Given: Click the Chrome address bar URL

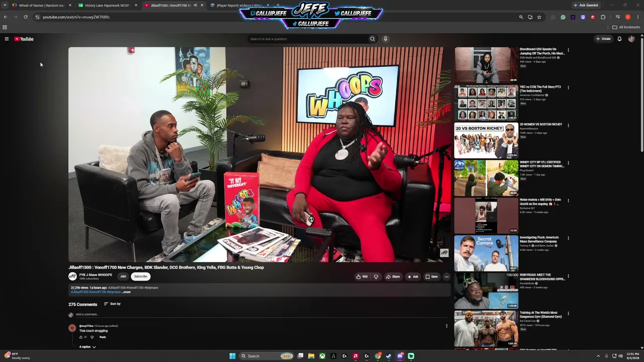Looking at the screenshot, I should (x=76, y=17).
